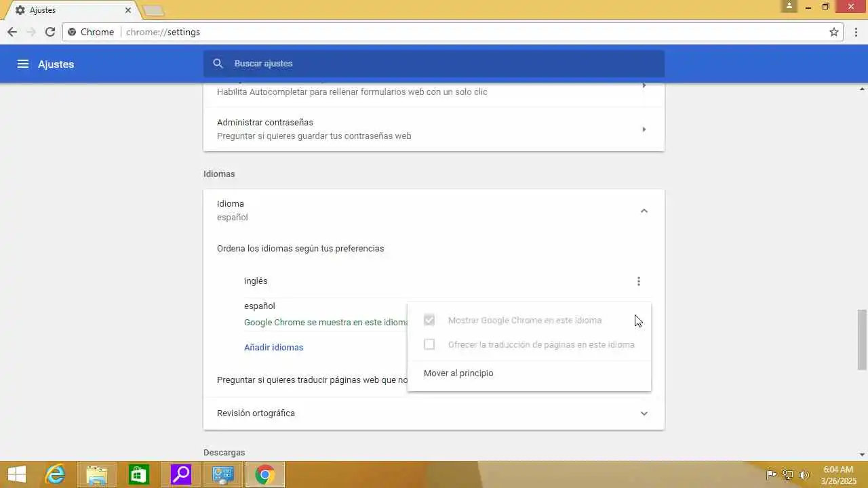Click the Añadir idiomas link
868x488 pixels.
point(273,348)
